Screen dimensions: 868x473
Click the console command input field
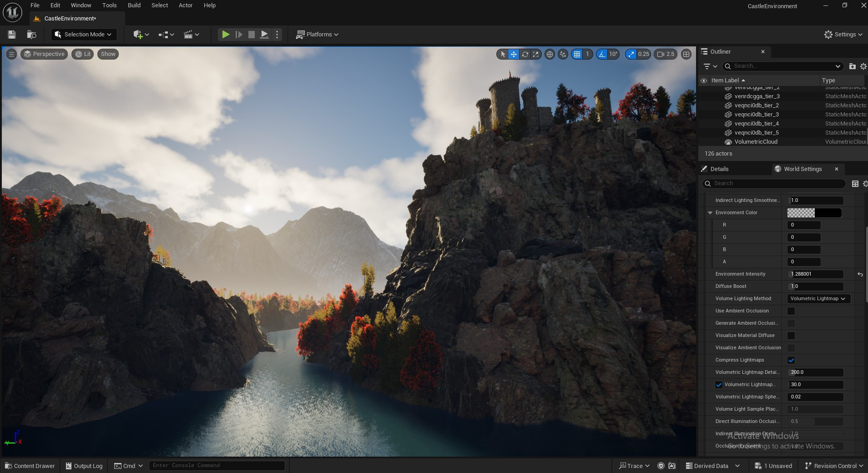pos(217,465)
